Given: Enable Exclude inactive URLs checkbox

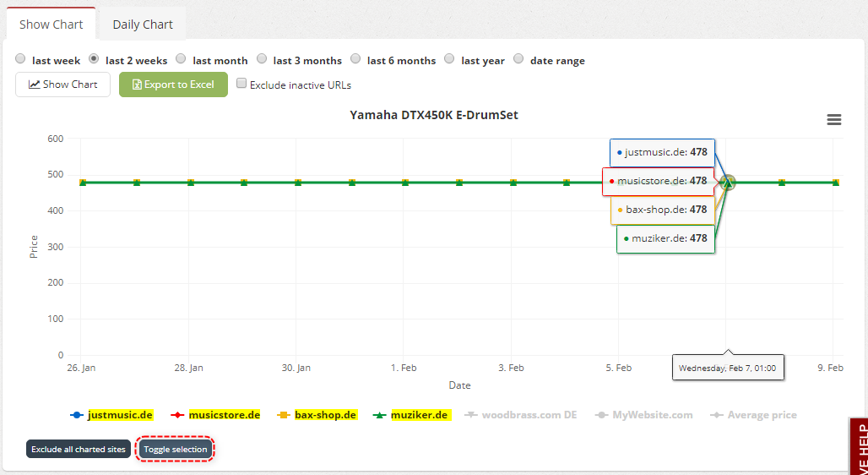Looking at the screenshot, I should coord(241,84).
